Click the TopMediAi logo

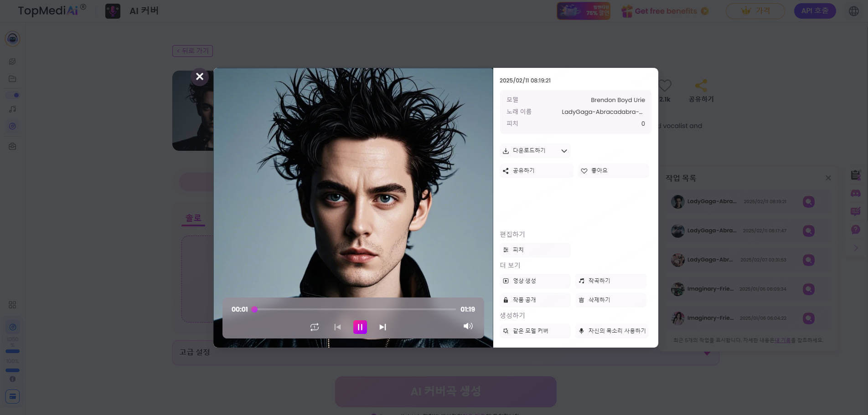[52, 10]
